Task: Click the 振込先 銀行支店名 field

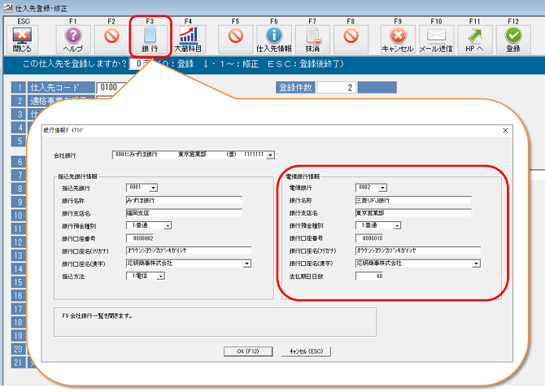Action: [184, 213]
